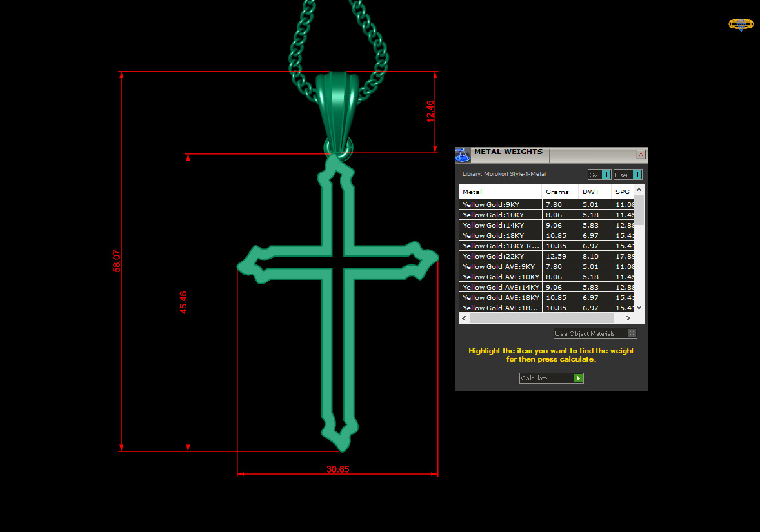The width and height of the screenshot is (760, 532).
Task: Click the DWT column header
Action: [x=595, y=192]
